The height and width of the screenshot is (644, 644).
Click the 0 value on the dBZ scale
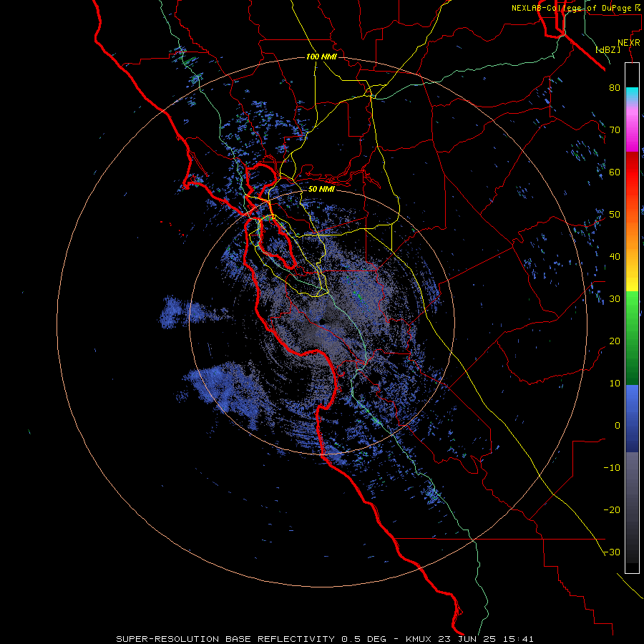point(618,426)
